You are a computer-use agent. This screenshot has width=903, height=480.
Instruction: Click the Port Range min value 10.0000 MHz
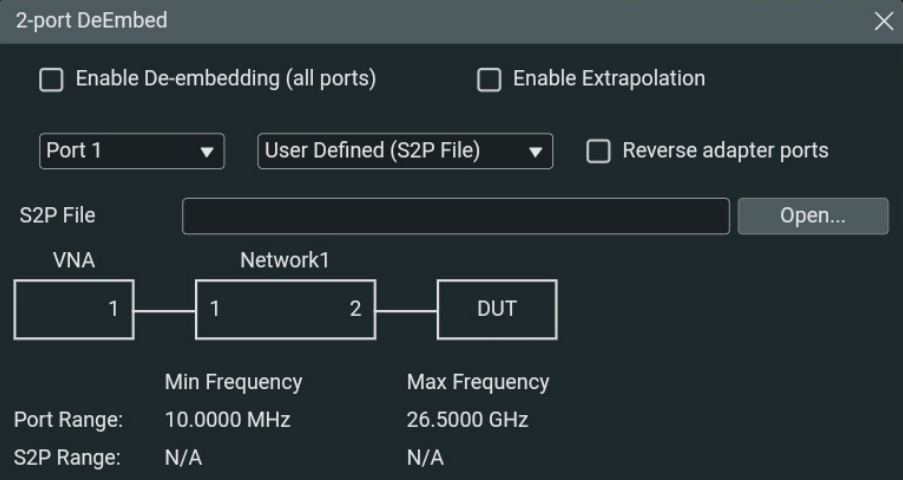click(x=227, y=420)
